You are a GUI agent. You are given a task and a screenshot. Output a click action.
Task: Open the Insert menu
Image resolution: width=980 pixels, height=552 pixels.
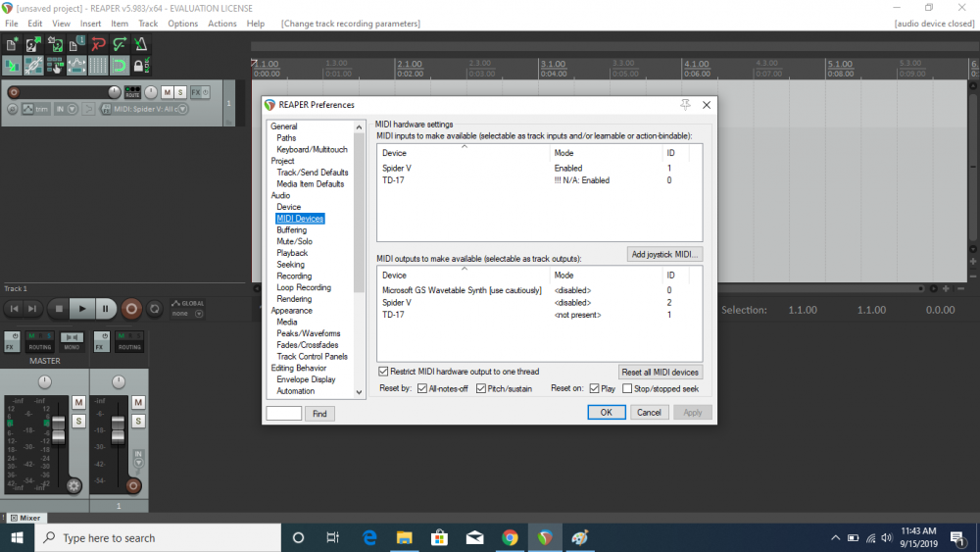click(90, 24)
